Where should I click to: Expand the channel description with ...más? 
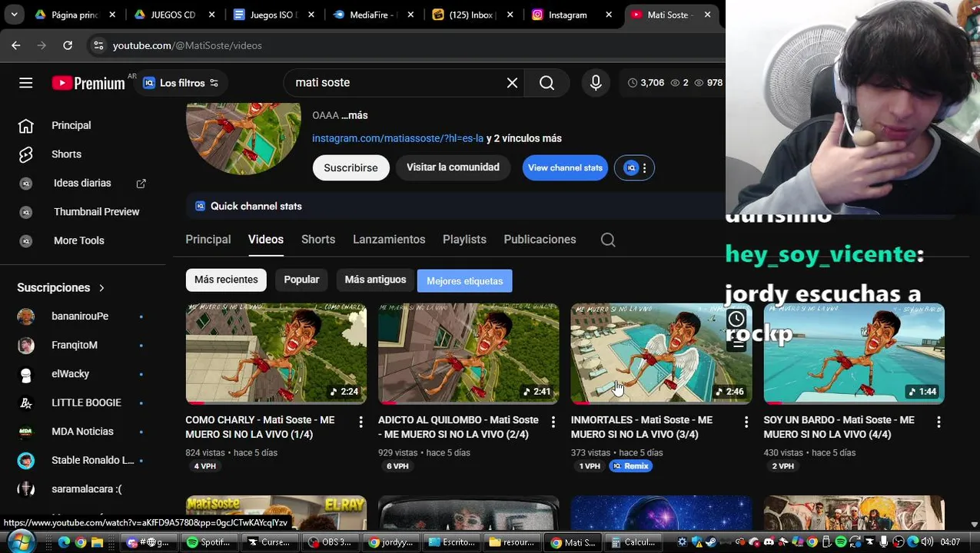tap(354, 115)
